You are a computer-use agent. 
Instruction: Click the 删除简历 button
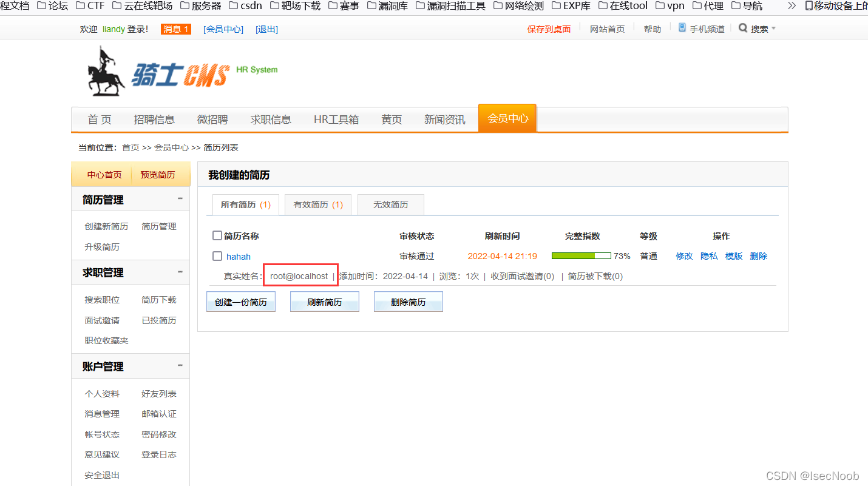pos(408,302)
